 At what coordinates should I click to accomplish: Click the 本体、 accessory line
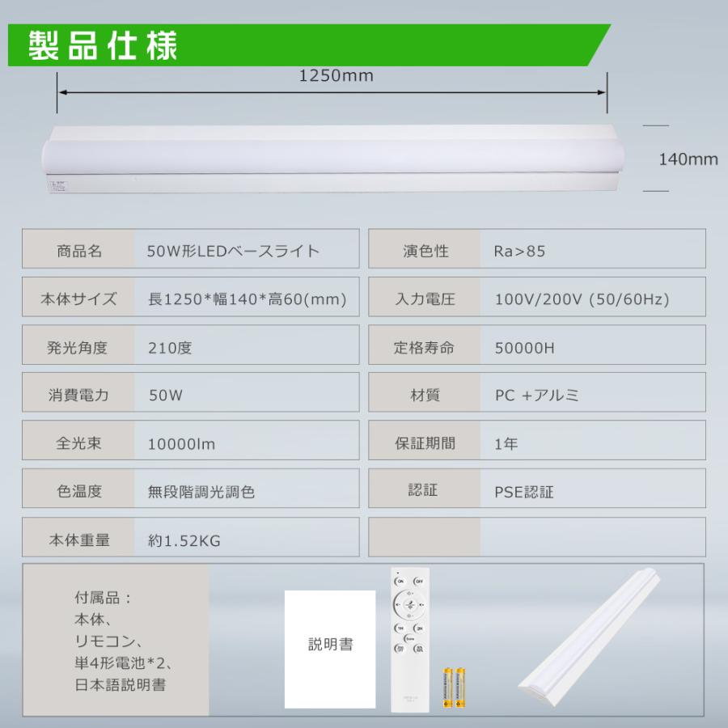pos(93,620)
